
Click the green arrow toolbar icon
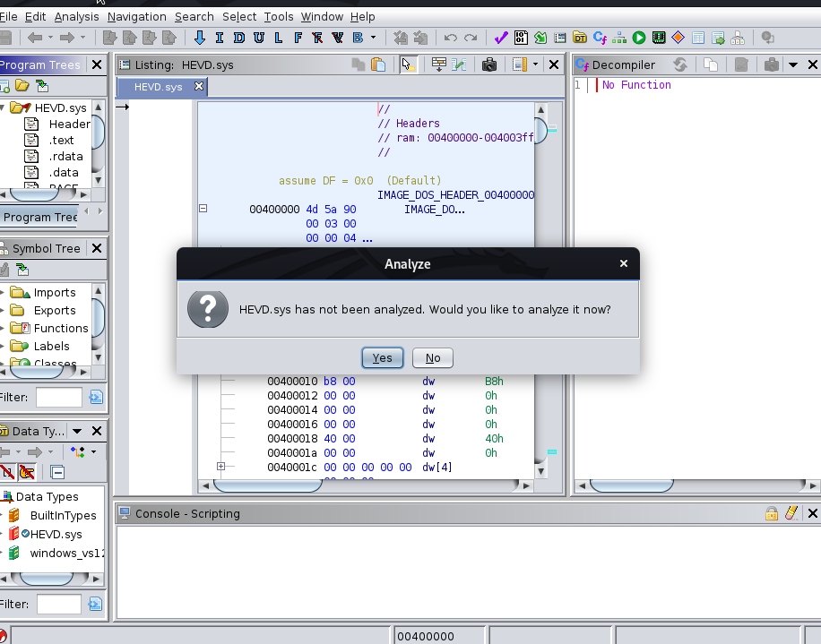540,38
